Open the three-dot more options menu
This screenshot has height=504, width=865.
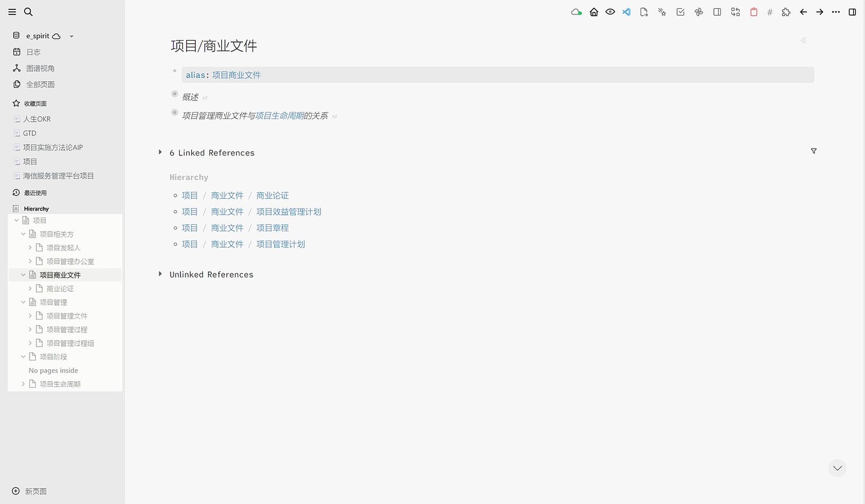(x=836, y=11)
